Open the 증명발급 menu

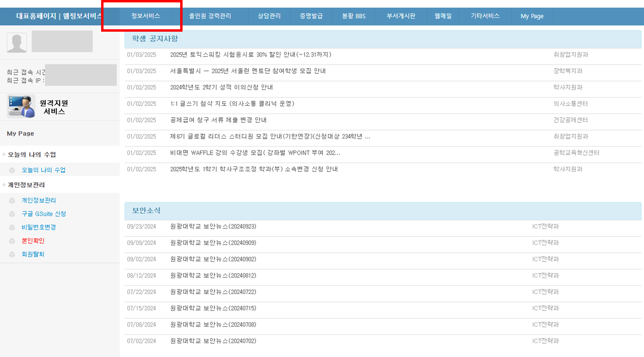coord(311,16)
